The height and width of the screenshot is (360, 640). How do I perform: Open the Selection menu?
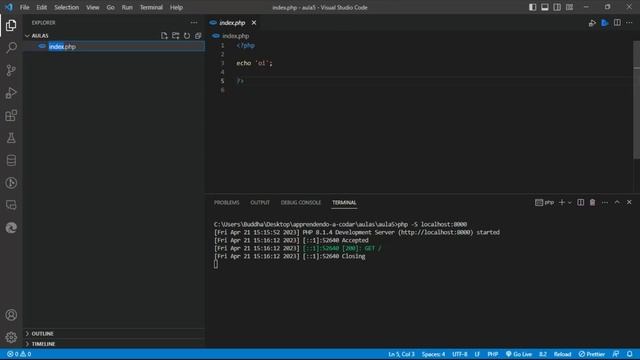tap(66, 7)
